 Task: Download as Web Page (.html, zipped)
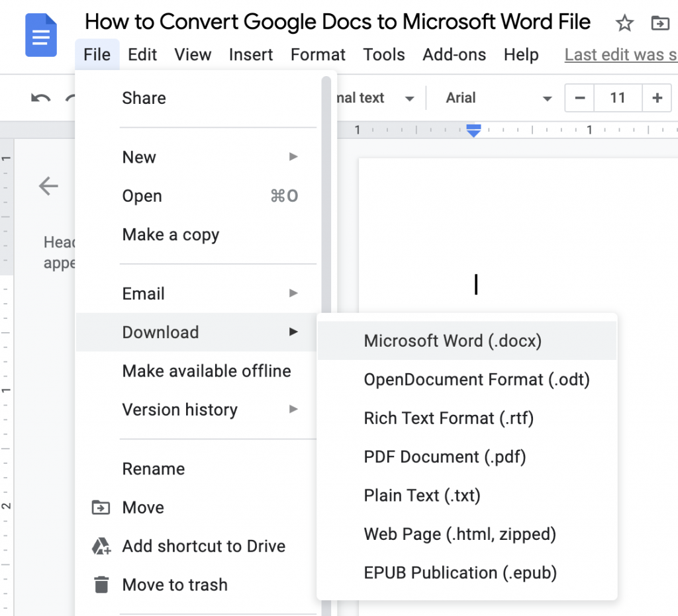[467, 534]
